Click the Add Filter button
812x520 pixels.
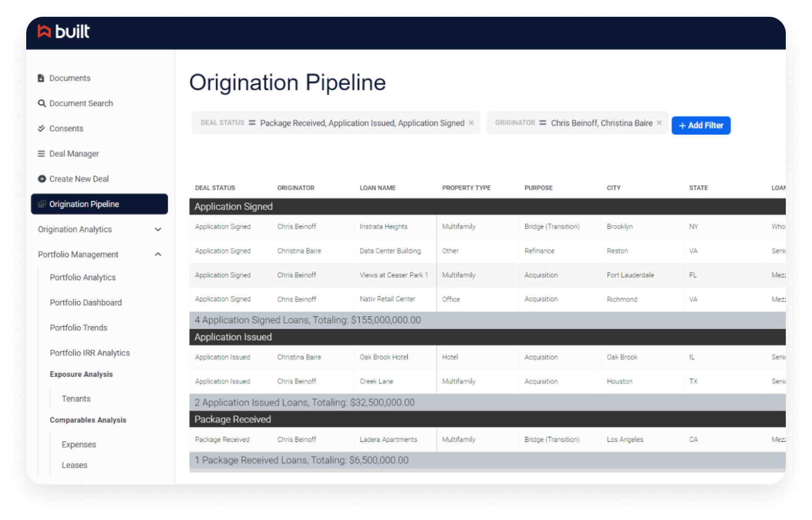point(701,125)
